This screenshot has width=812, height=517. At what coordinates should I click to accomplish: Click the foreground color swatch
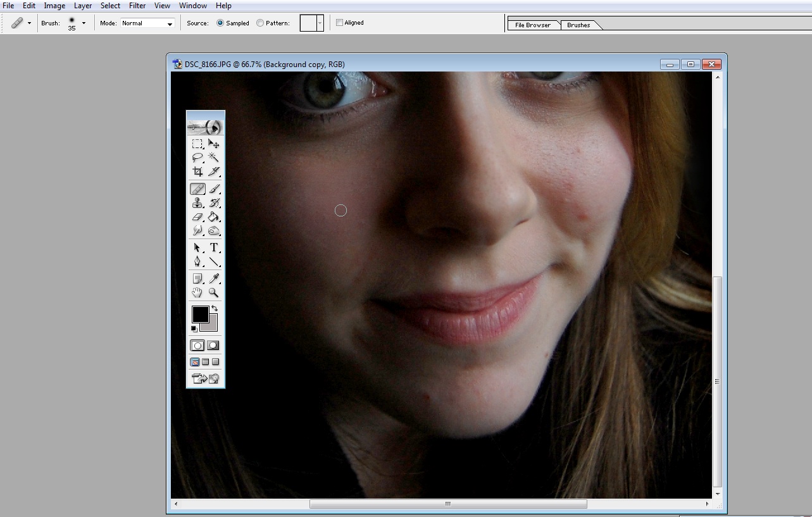200,314
